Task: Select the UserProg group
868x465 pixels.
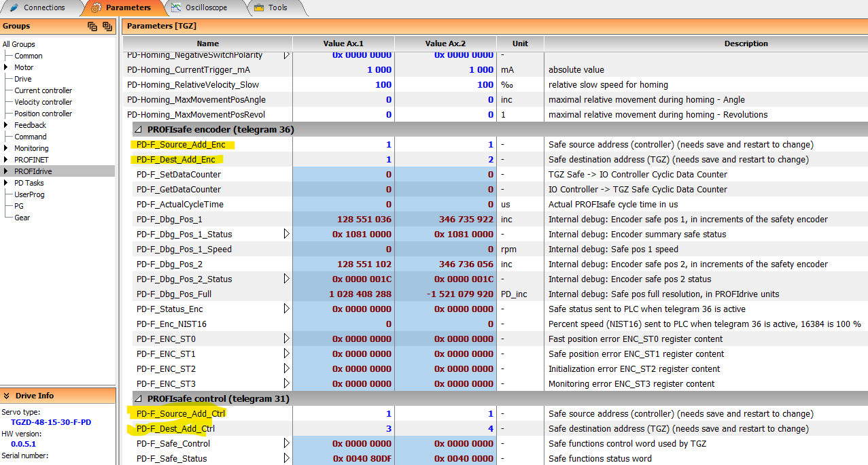Action: click(x=29, y=194)
